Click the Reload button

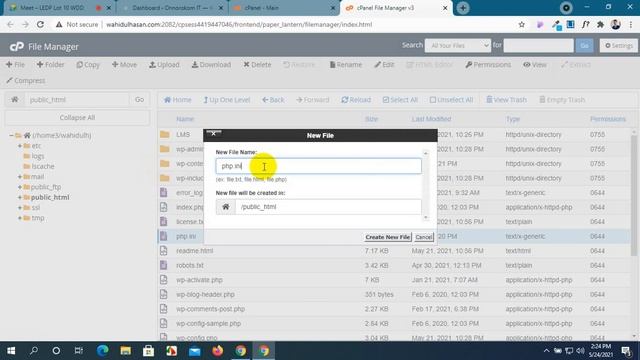(356, 100)
